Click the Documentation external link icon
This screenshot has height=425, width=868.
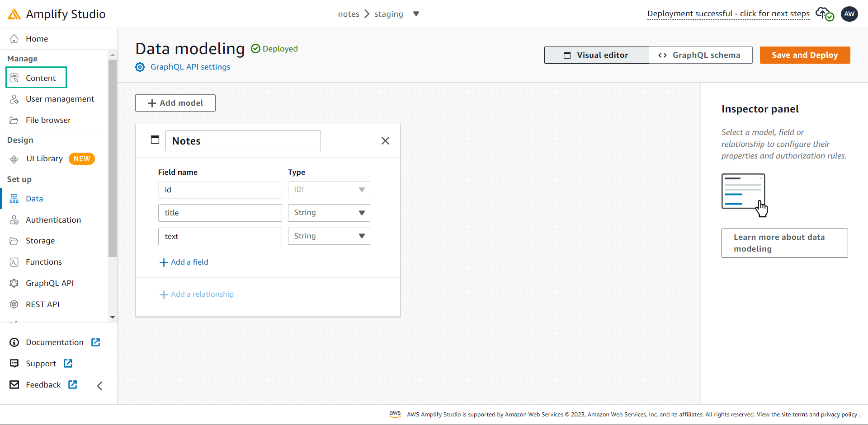[96, 342]
